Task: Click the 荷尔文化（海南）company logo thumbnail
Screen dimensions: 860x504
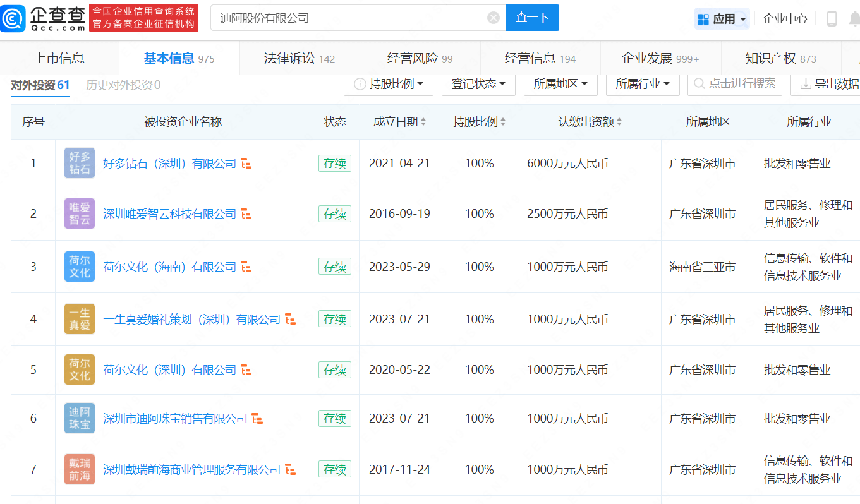Action: (x=80, y=267)
